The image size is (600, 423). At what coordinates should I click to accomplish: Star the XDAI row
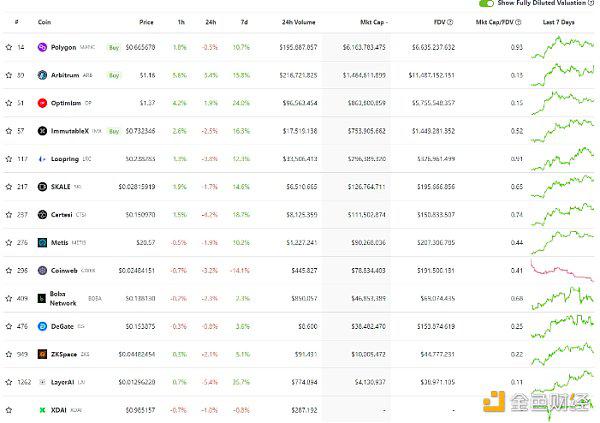coord(9,410)
